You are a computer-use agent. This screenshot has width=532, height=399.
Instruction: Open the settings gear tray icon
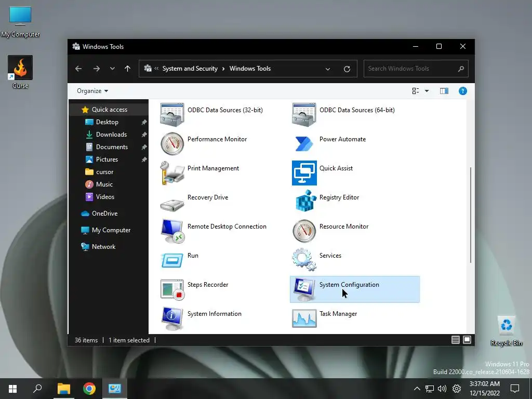click(457, 389)
